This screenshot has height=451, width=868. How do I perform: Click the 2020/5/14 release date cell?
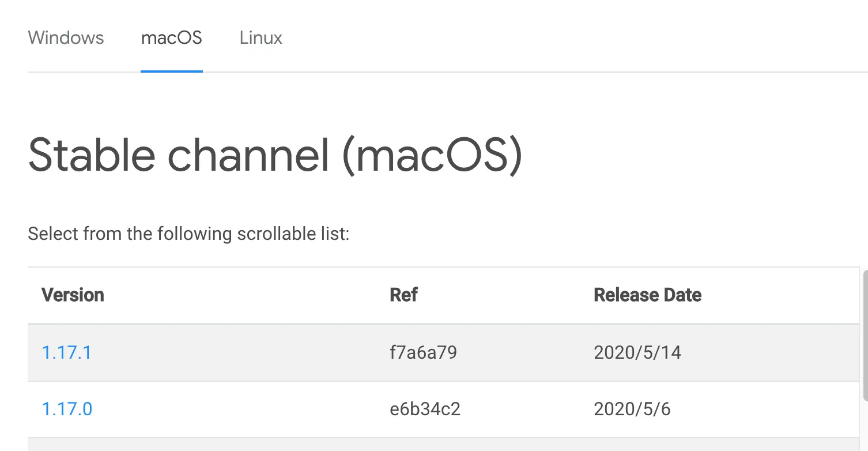click(637, 352)
